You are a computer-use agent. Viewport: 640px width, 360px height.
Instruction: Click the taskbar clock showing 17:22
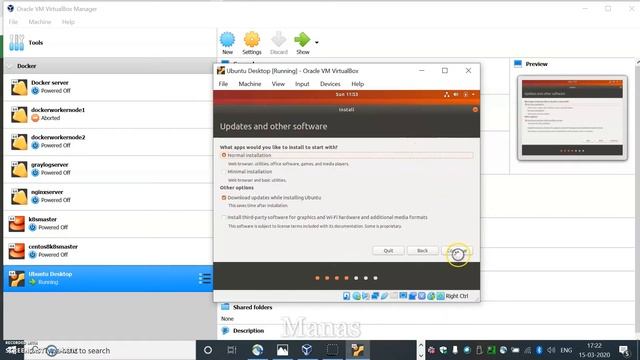594,350
